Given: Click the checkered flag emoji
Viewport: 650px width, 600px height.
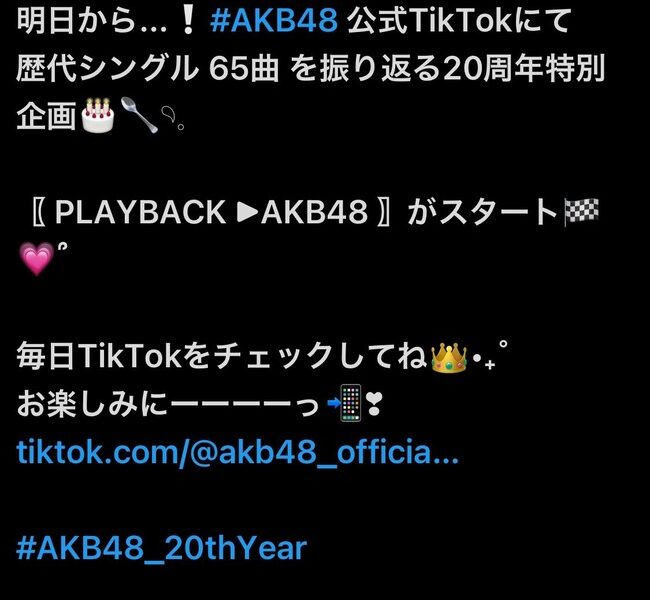Looking at the screenshot, I should (581, 212).
